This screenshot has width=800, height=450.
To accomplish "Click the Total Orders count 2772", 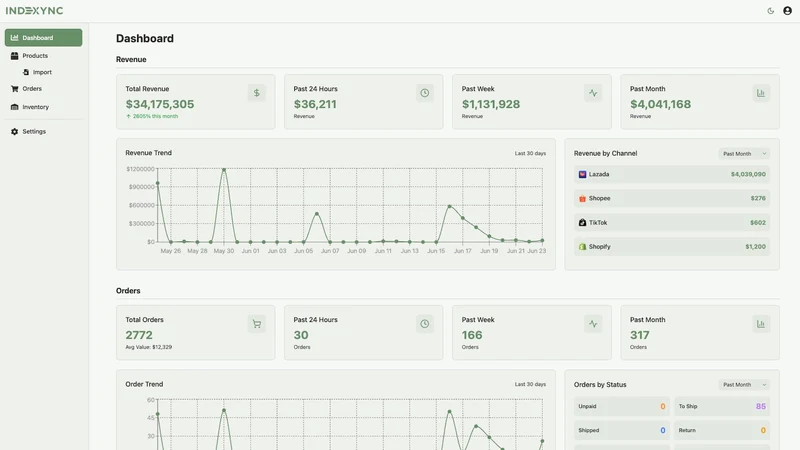I will 139,335.
